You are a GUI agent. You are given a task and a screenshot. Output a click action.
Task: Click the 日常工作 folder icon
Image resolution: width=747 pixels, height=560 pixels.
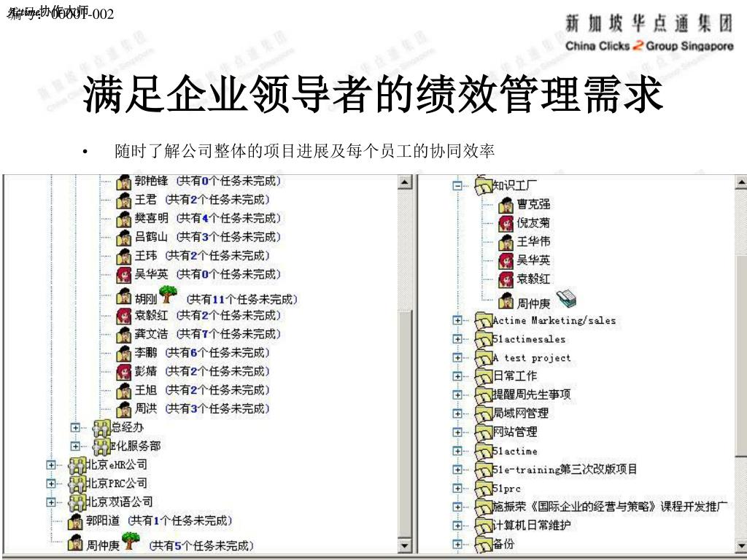484,377
